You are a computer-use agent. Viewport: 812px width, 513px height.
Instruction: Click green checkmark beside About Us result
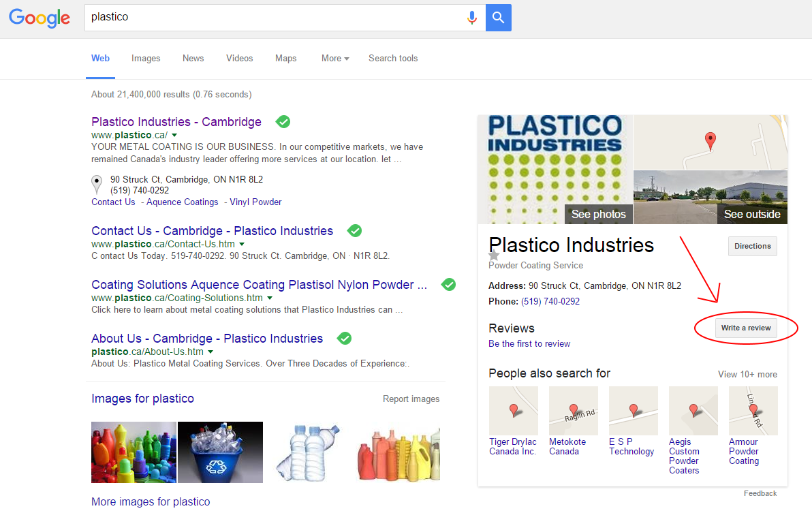345,339
